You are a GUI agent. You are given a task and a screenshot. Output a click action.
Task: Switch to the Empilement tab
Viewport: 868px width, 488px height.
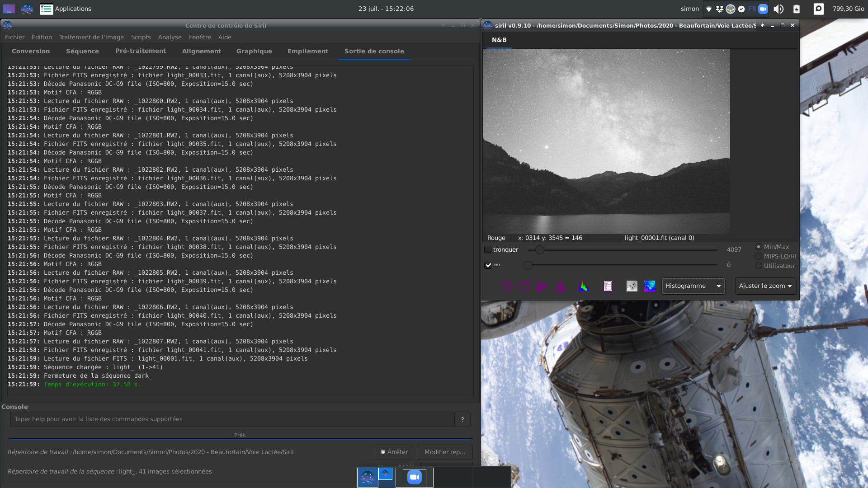click(307, 51)
